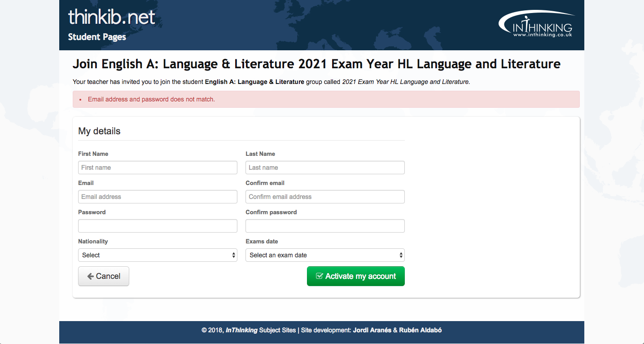This screenshot has width=644, height=344.
Task: Click into the Email address field
Action: click(x=158, y=197)
